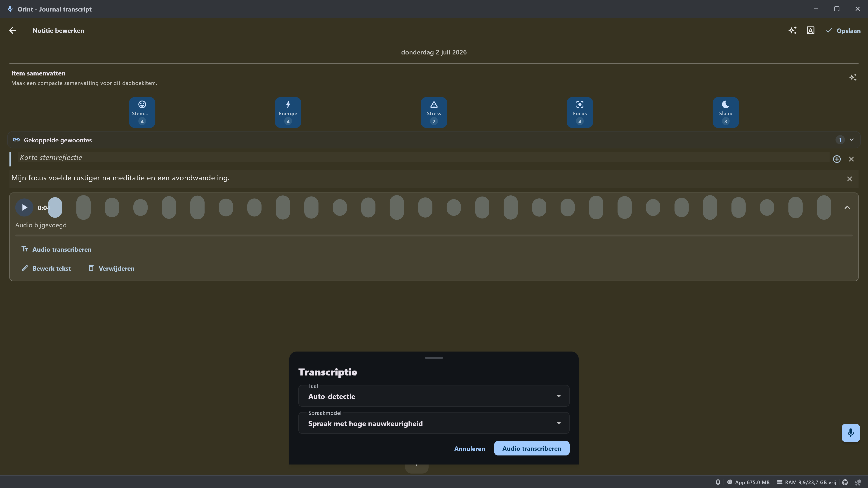Select the Stemming mood tile
The image size is (868, 488).
click(142, 113)
